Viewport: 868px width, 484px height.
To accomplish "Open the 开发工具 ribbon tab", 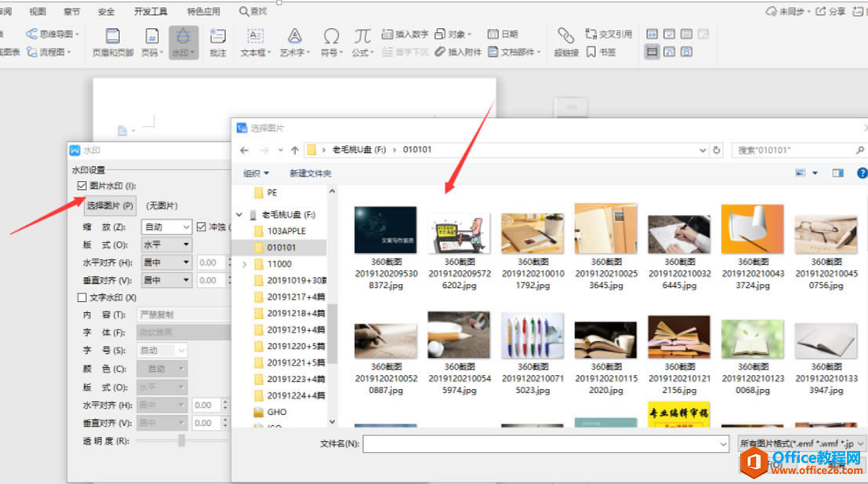I will pyautogui.click(x=151, y=11).
